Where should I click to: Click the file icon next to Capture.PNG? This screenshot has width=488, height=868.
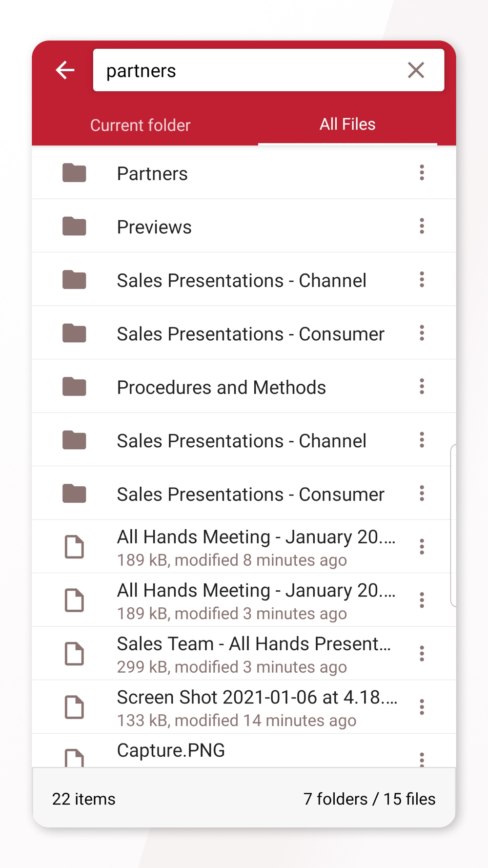[x=74, y=758]
